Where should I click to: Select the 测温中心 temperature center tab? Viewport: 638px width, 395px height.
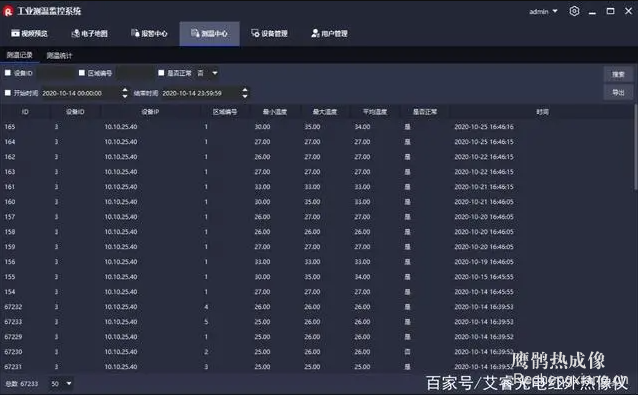[x=209, y=33]
